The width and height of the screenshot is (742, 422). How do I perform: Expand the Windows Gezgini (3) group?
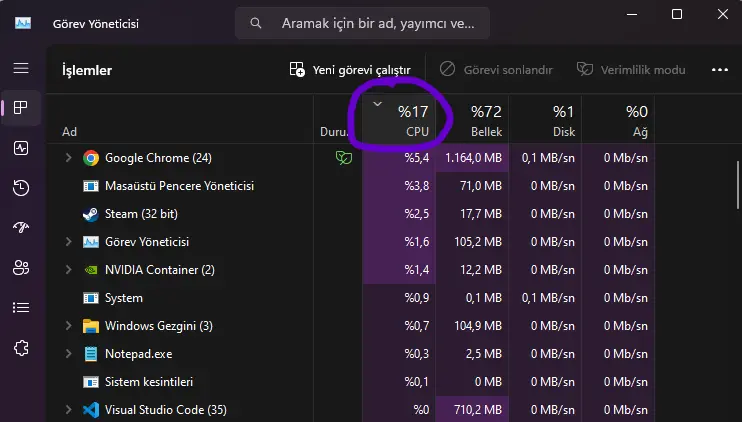pos(68,326)
